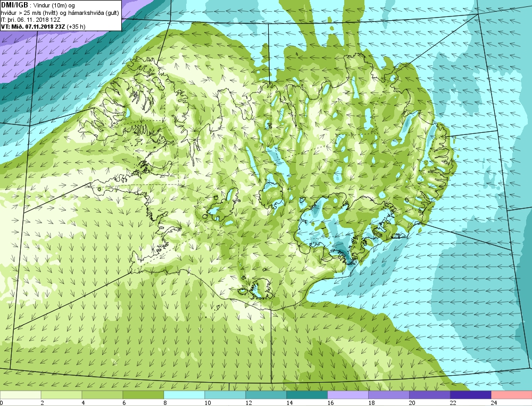Click the "IT: þri. 06.11.2018 12Z" initial time

(30, 20)
